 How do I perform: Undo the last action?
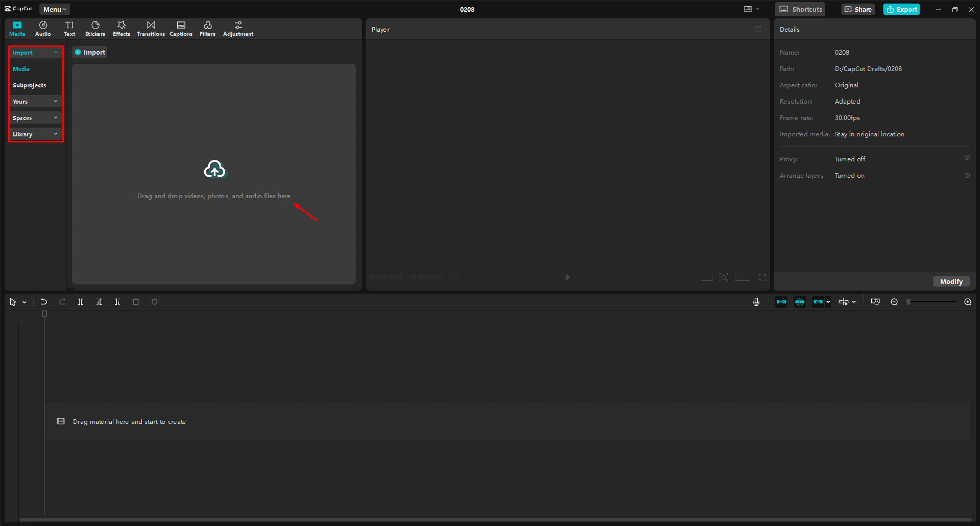44,301
